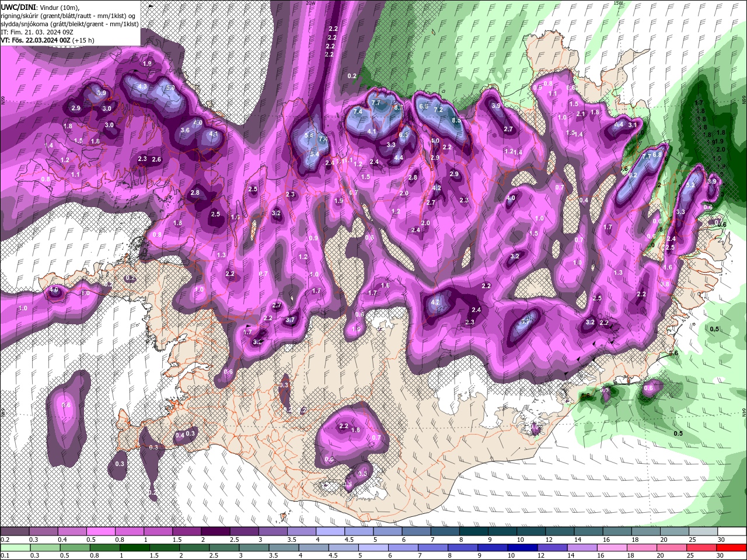Viewport: 747px width, 560px height.
Task: Click the pale green swatch labeled 0.1 in the rain scale
Action: pos(15,548)
